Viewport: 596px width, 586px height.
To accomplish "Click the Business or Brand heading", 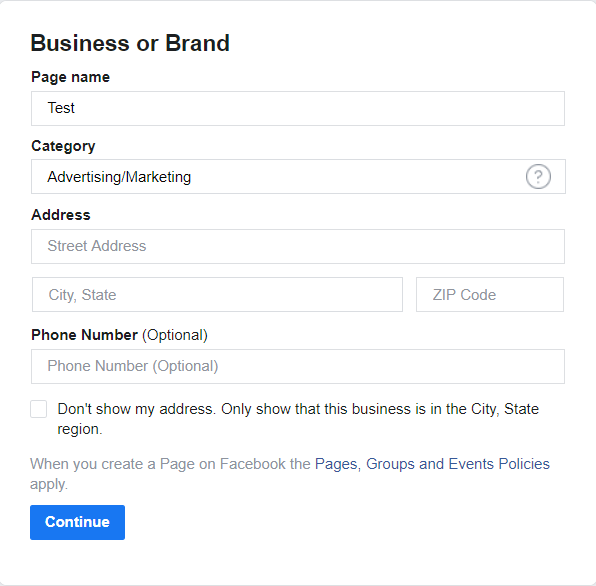I will pos(130,43).
